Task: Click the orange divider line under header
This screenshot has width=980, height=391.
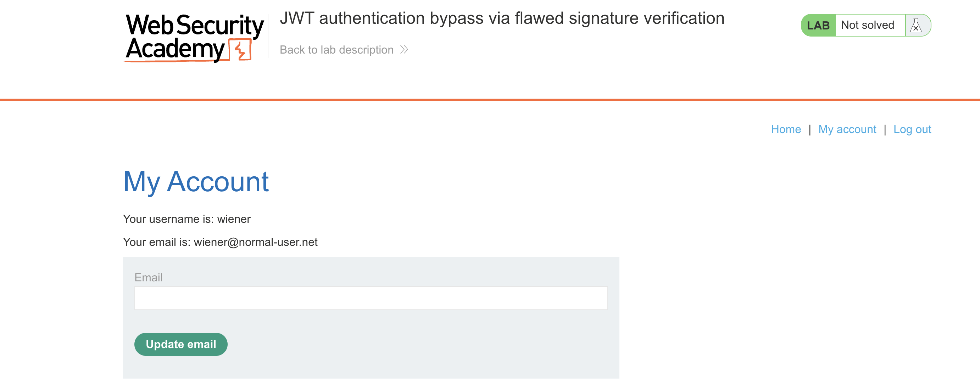Action: [490, 100]
